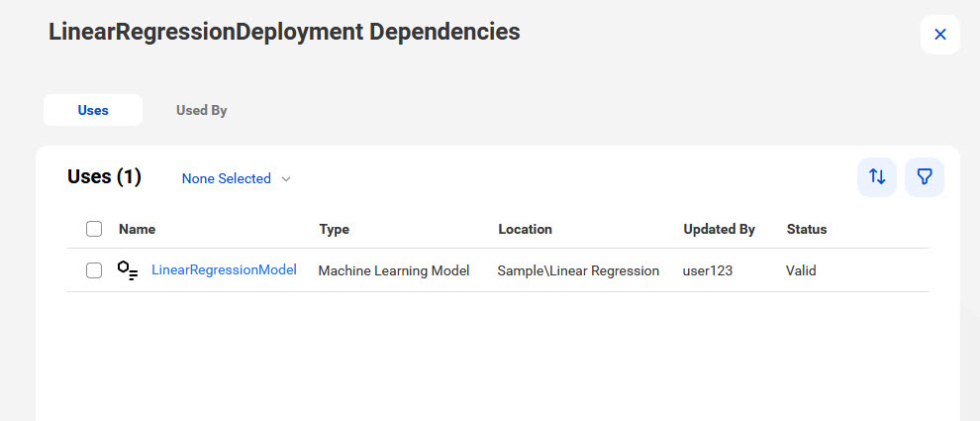Click the chevron beside None Selected

(x=286, y=179)
